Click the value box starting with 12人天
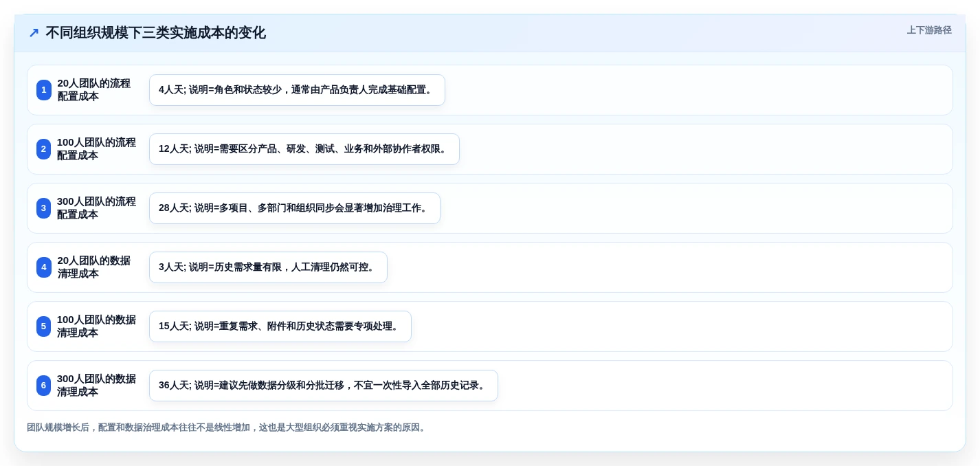This screenshot has height=466, width=980. pyautogui.click(x=304, y=149)
